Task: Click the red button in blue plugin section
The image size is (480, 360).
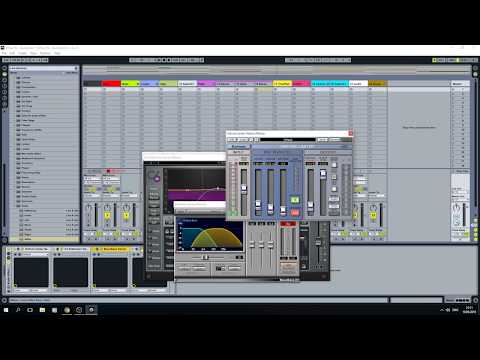Action: 295,212
